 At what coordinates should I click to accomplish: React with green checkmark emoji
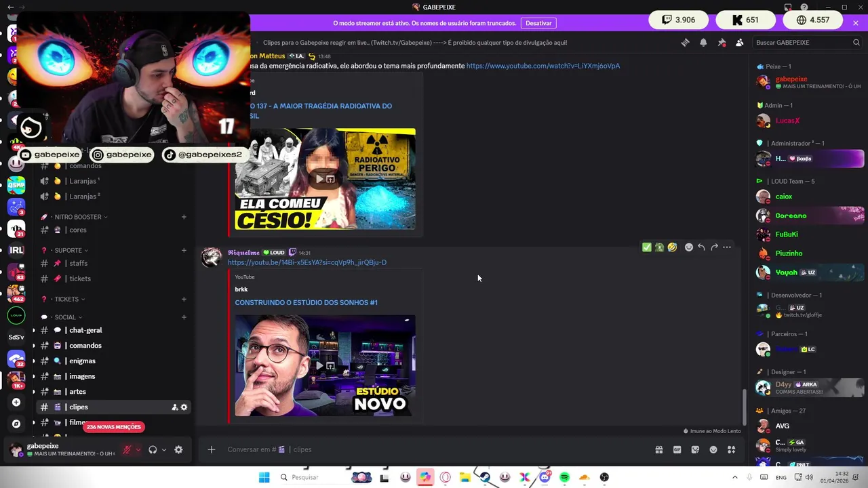point(647,247)
